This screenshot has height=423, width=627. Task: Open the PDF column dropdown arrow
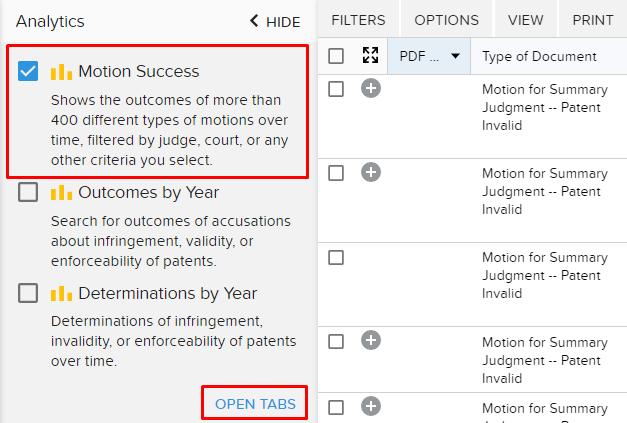point(455,56)
